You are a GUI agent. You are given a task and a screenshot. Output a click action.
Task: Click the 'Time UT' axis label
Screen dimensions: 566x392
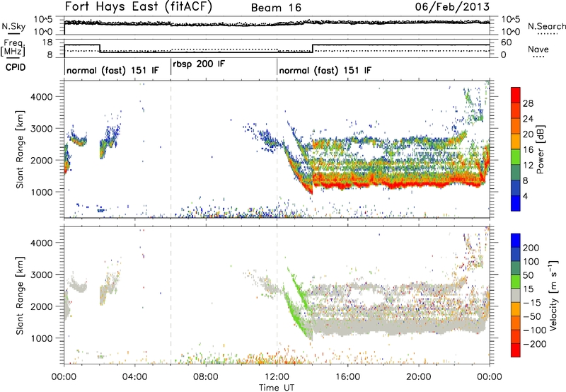tap(277, 388)
